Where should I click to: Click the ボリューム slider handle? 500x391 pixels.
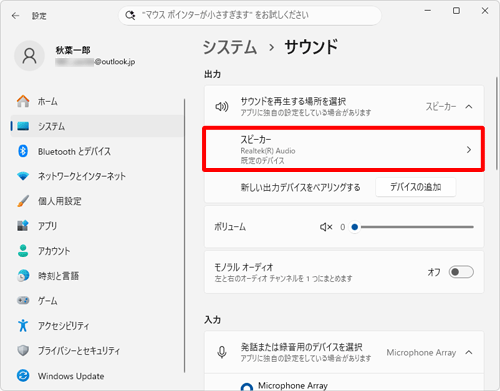[355, 227]
